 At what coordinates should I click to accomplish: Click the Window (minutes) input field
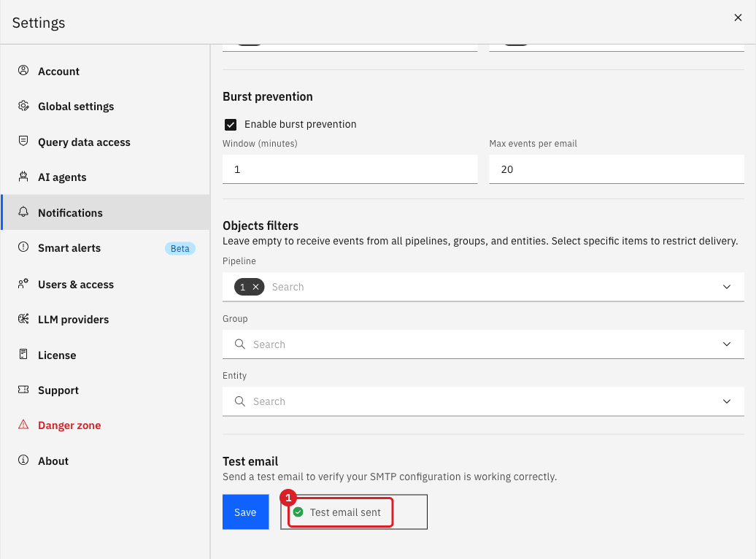coord(350,169)
